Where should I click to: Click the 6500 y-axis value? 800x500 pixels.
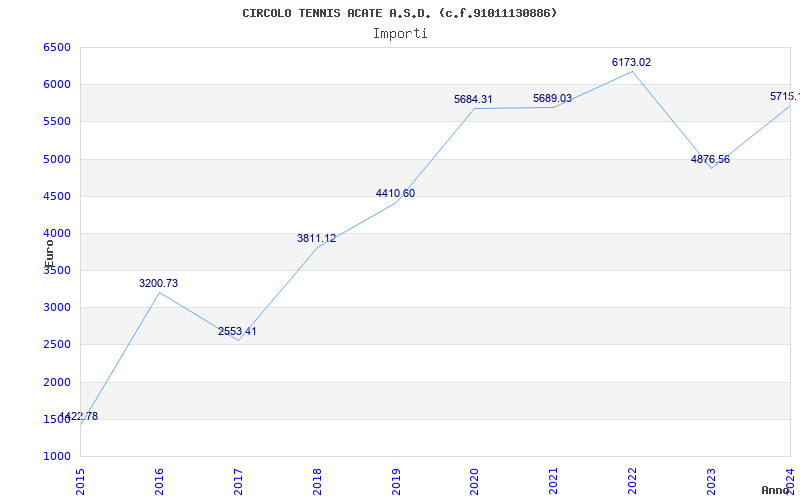click(x=57, y=47)
